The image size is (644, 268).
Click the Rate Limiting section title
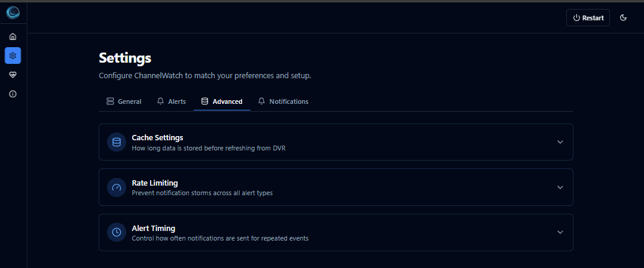(x=155, y=183)
